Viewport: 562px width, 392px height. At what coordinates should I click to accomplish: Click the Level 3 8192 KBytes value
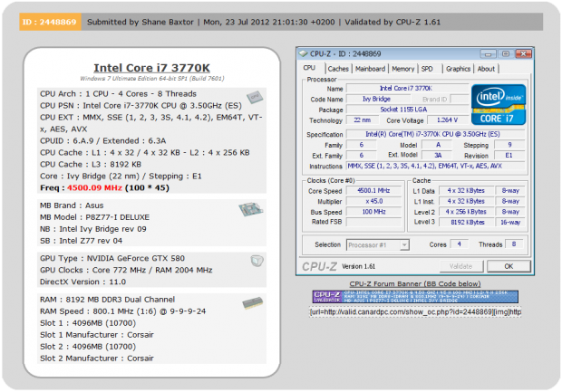click(467, 223)
